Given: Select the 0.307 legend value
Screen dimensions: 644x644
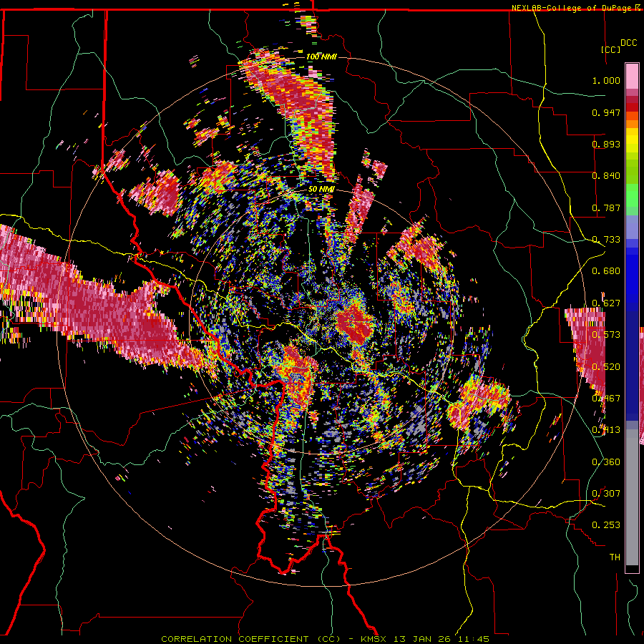Looking at the screenshot, I should coord(606,494).
